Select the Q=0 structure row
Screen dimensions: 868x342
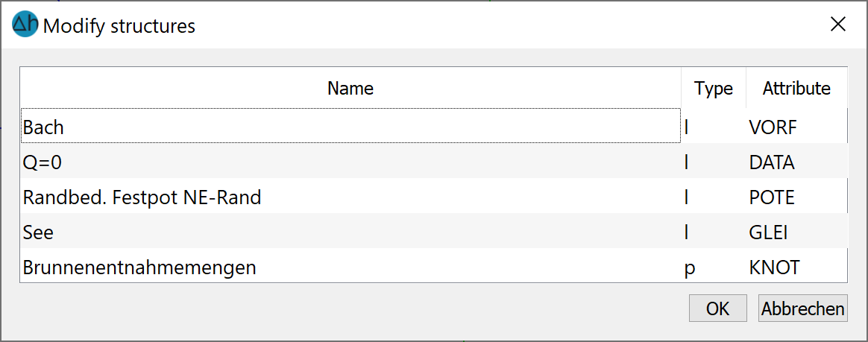[x=434, y=161]
